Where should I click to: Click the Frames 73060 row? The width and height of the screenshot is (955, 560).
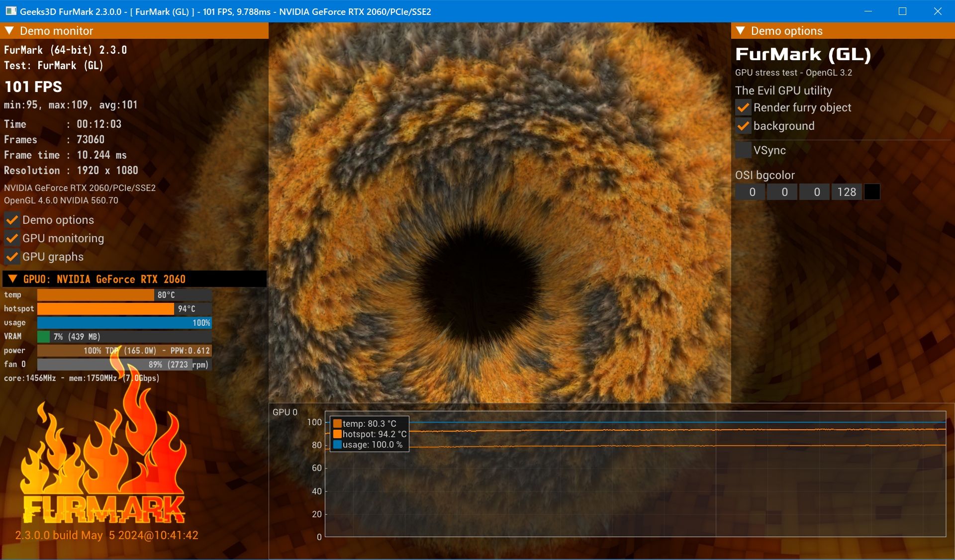54,139
